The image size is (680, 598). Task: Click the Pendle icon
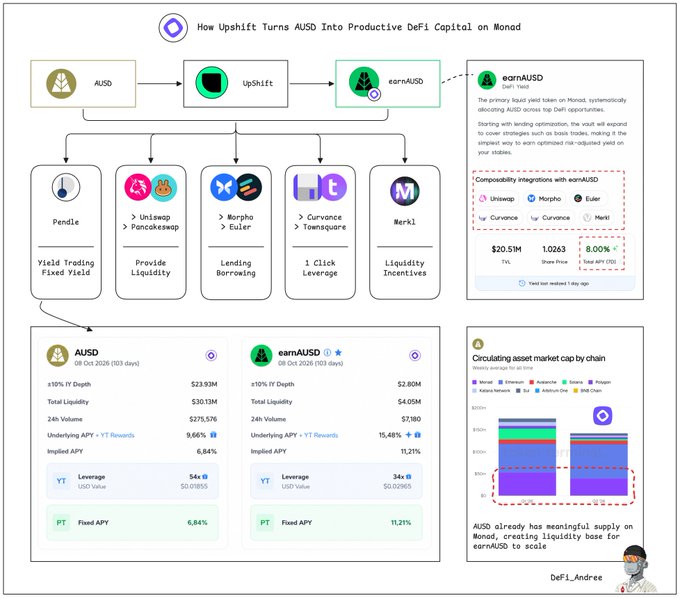point(66,187)
